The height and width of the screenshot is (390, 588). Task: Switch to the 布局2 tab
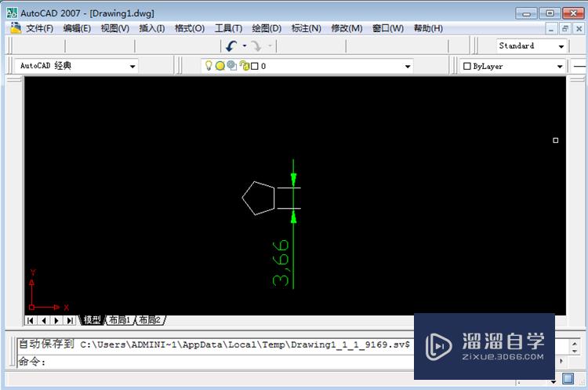(x=150, y=320)
